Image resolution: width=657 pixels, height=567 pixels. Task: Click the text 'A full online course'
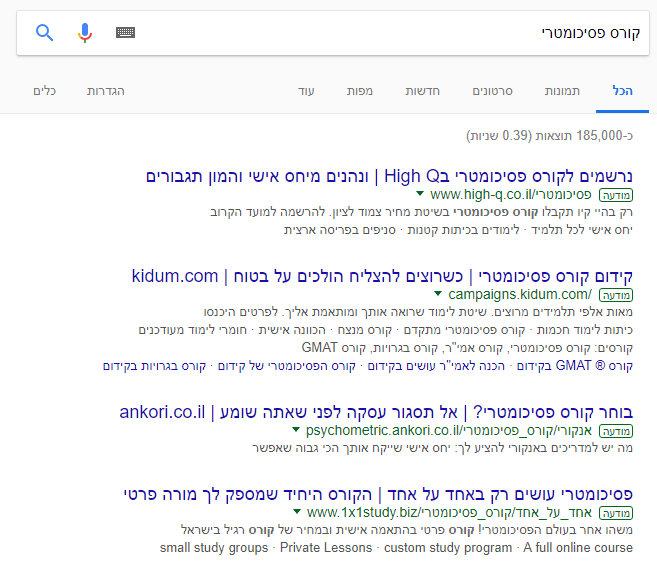tap(578, 547)
